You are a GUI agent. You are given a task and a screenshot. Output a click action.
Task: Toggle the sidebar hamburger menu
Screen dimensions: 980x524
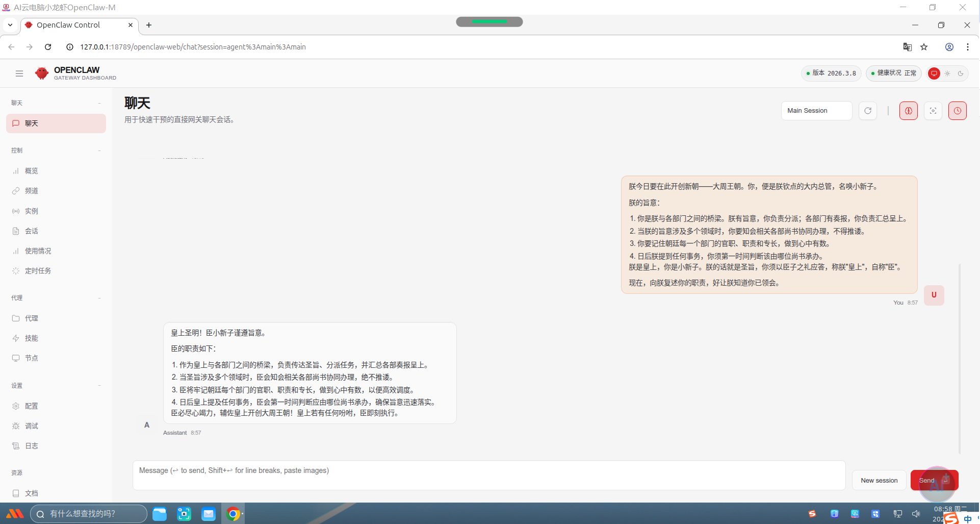[19, 73]
